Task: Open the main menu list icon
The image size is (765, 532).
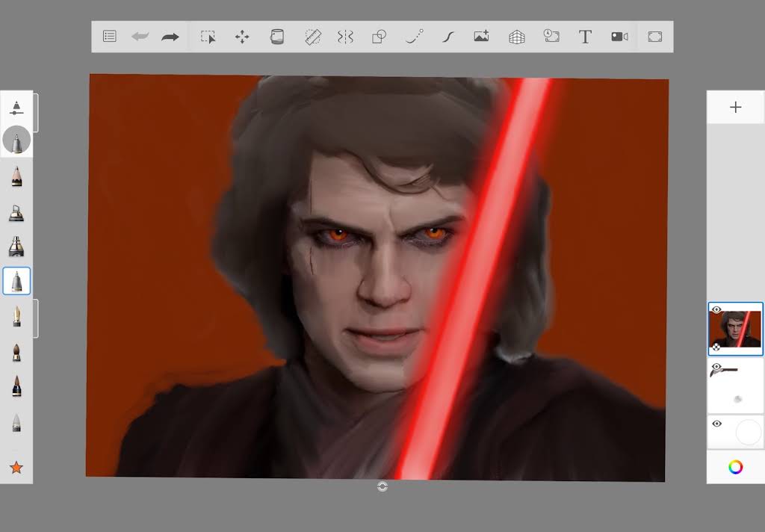Action: (110, 37)
